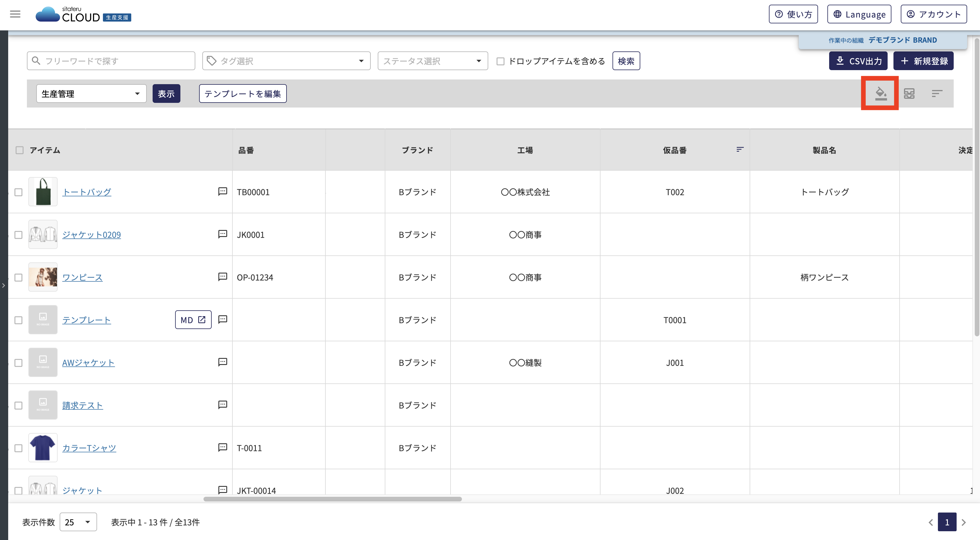This screenshot has height=540, width=980.
Task: Click the ワンピース thumbnail image
Action: point(43,277)
